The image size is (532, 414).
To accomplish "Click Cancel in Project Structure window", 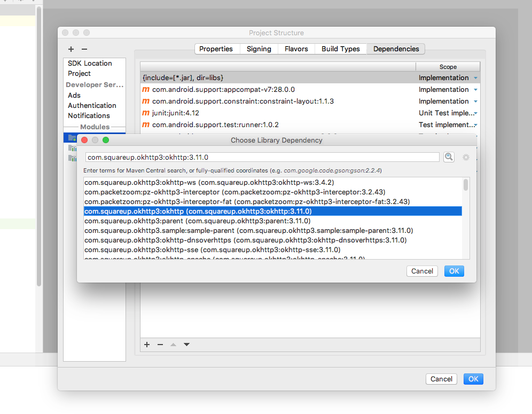I will pyautogui.click(x=441, y=379).
